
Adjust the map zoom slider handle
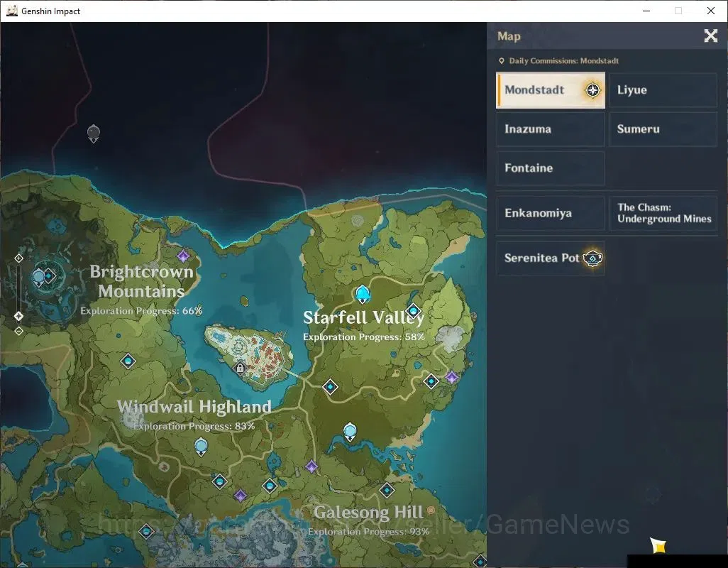pos(18,316)
